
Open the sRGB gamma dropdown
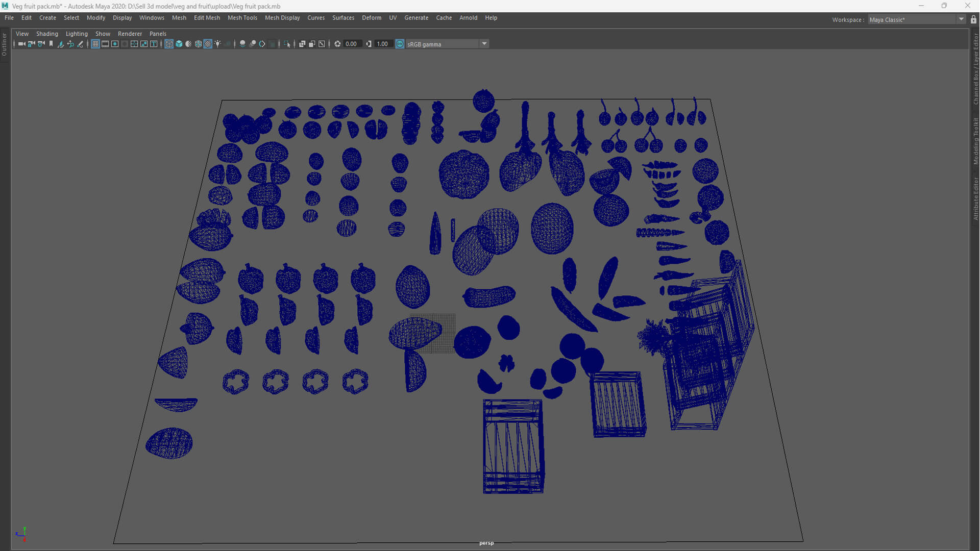[447, 44]
